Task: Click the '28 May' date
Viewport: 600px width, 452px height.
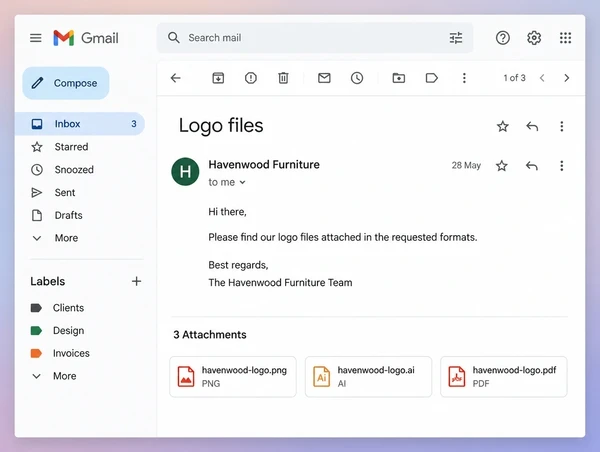Action: coord(466,165)
